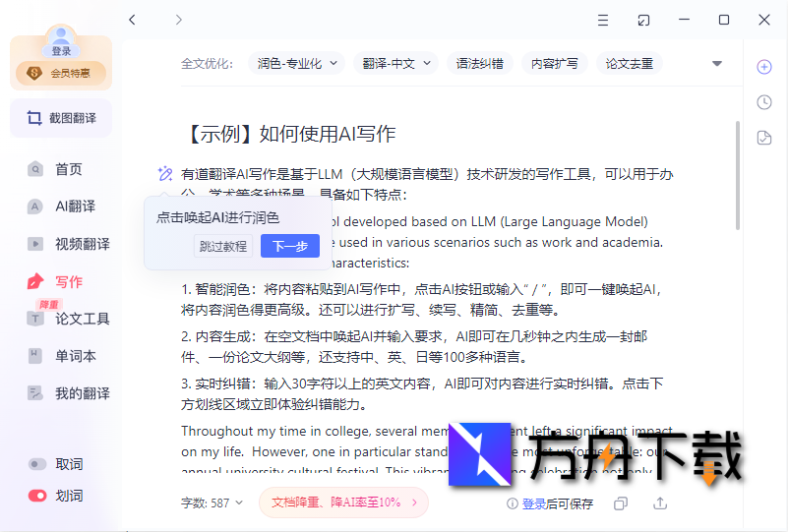Export the document with the upload icon
Image resolution: width=788 pixels, height=532 pixels.
pyautogui.click(x=660, y=503)
